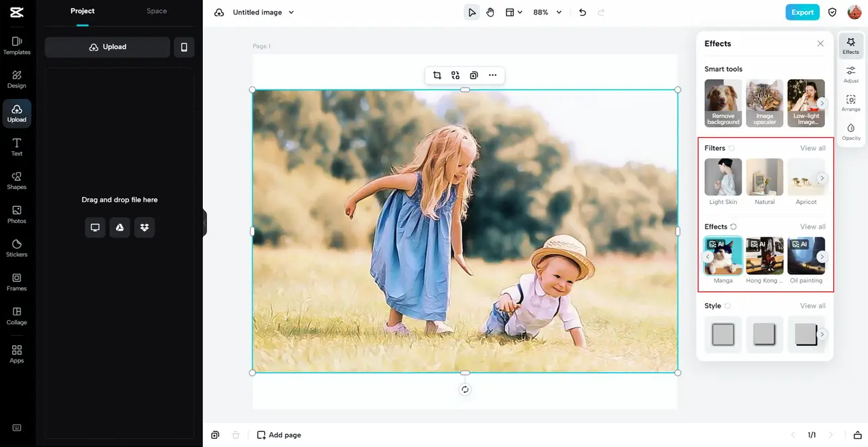This screenshot has height=447, width=868.
Task: Open the Untitled image name dropdown
Action: (292, 12)
